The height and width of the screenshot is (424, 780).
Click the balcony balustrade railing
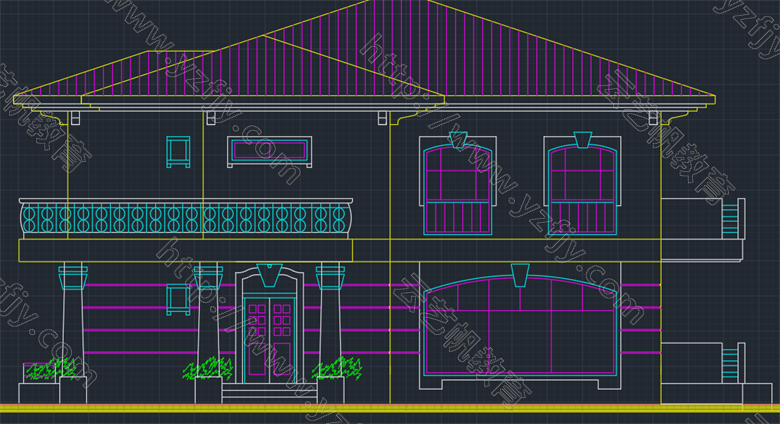[x=186, y=219]
